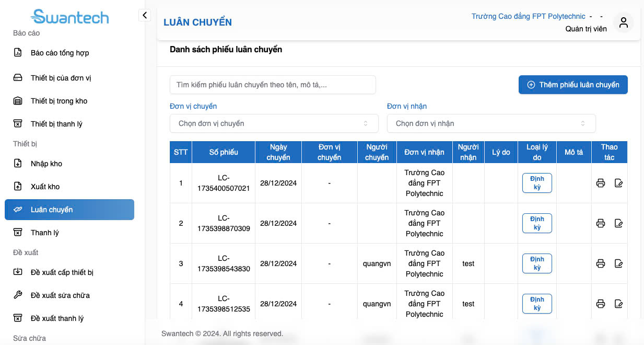Open the Đơn vị nhận dropdown
644x345 pixels.
(491, 123)
